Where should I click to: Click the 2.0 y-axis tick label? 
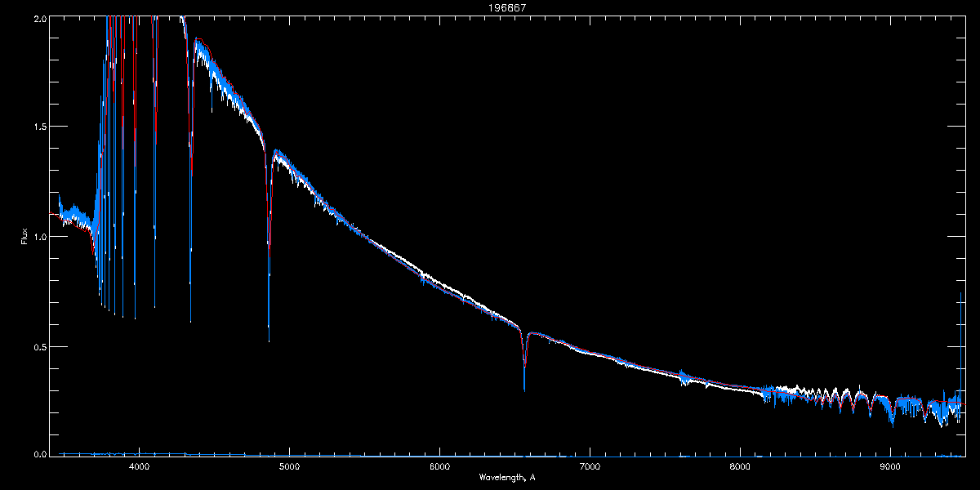tap(39, 17)
